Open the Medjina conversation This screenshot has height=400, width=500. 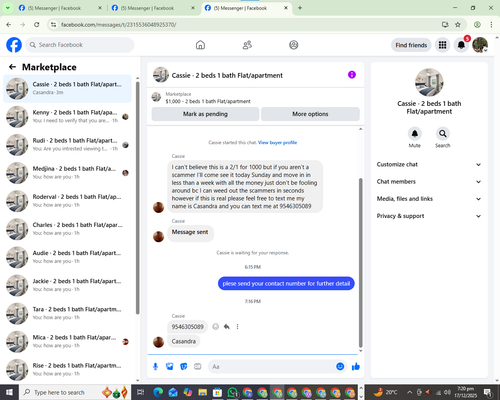point(68,173)
